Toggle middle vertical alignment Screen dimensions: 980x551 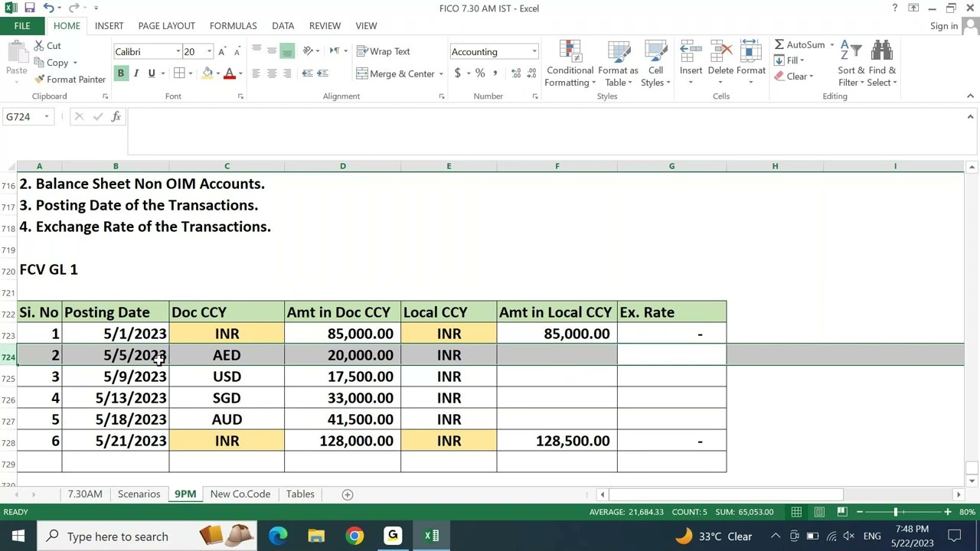coord(272,51)
